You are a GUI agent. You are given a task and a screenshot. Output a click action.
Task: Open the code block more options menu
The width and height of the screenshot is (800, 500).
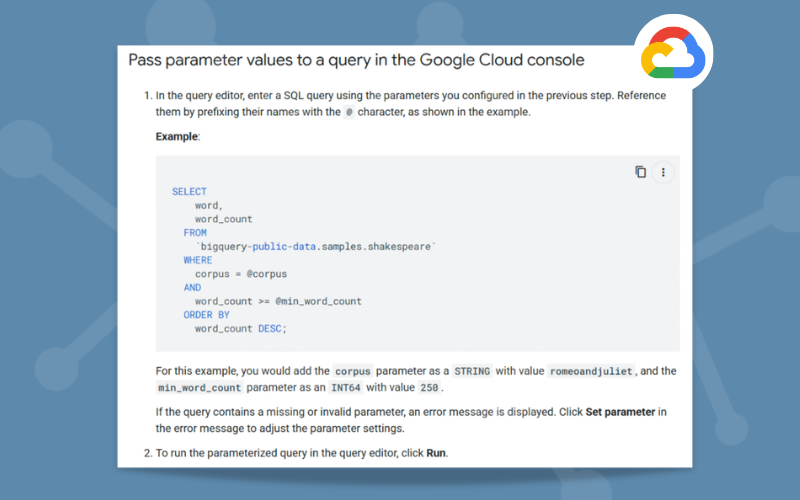663,172
